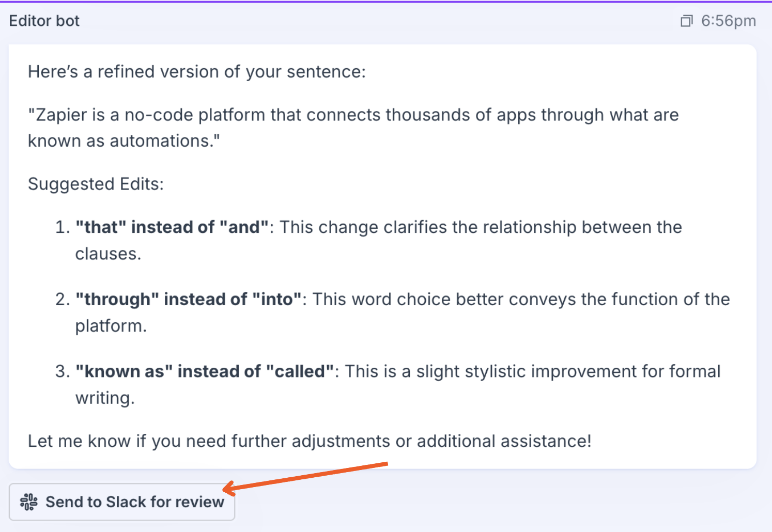Click the numbered list marker for item 2

click(61, 299)
